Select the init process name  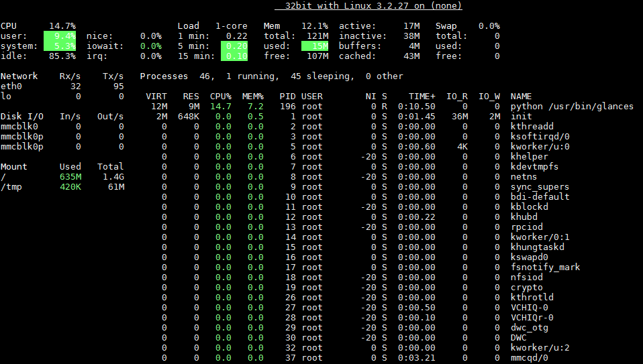522,116
